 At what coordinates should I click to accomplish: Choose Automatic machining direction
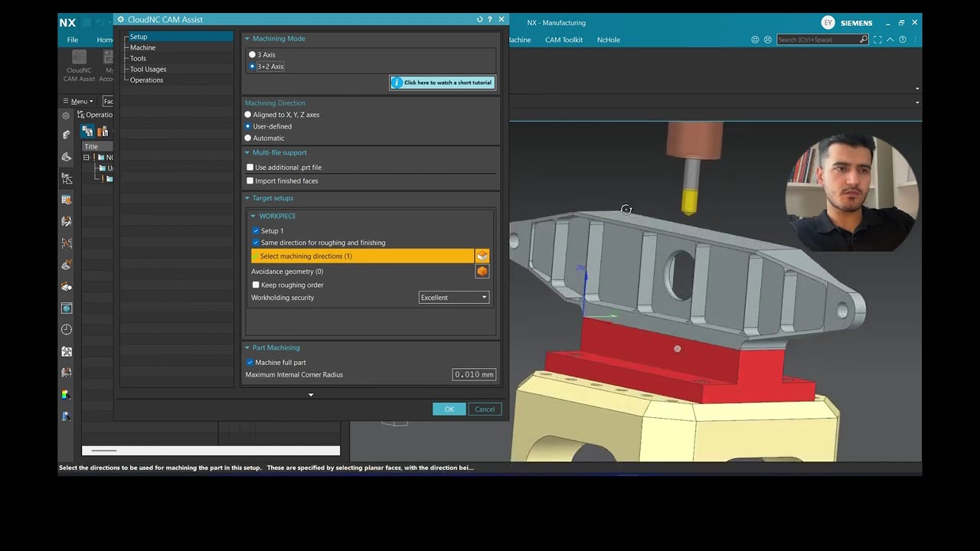pos(247,139)
